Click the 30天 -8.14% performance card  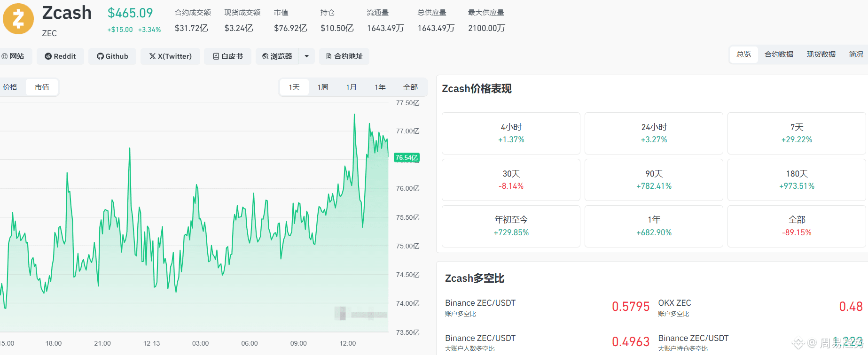coord(511,180)
